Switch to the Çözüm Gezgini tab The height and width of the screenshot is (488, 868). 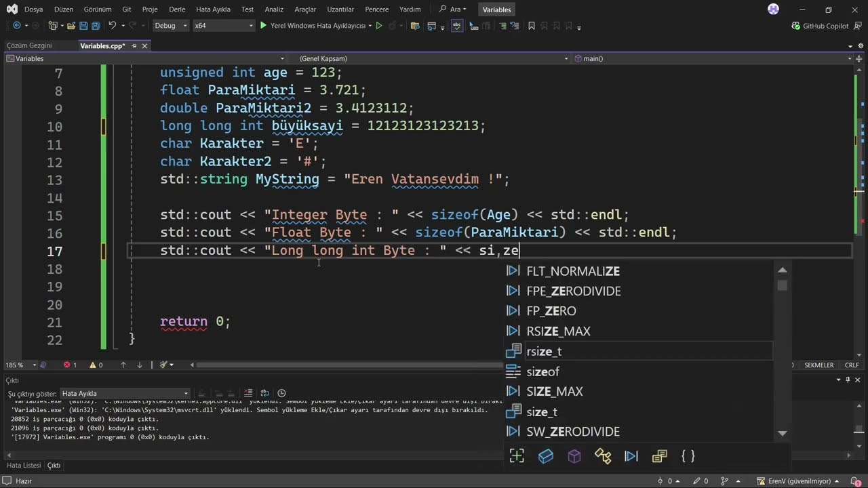pyautogui.click(x=29, y=45)
